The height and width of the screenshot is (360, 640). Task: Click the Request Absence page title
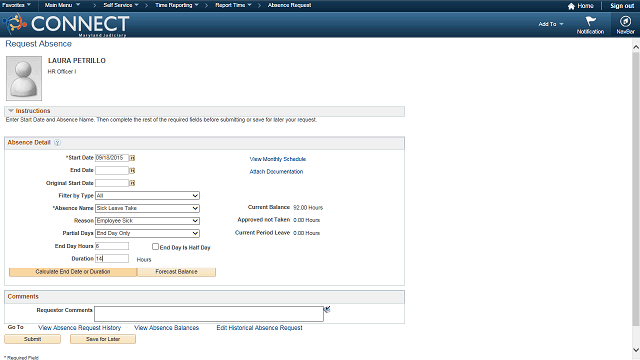point(38,44)
